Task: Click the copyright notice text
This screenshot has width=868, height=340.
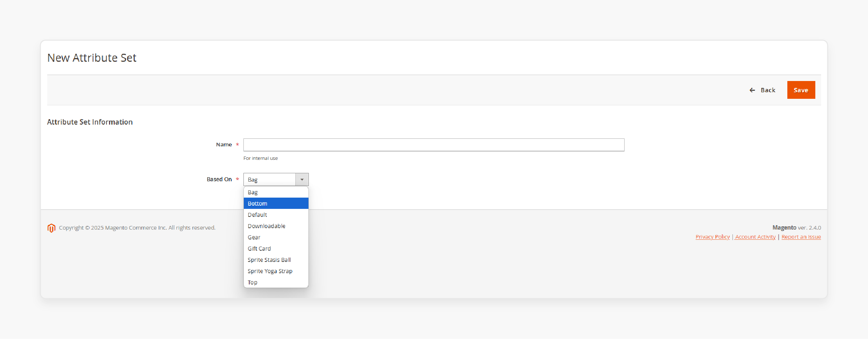Action: (x=137, y=228)
